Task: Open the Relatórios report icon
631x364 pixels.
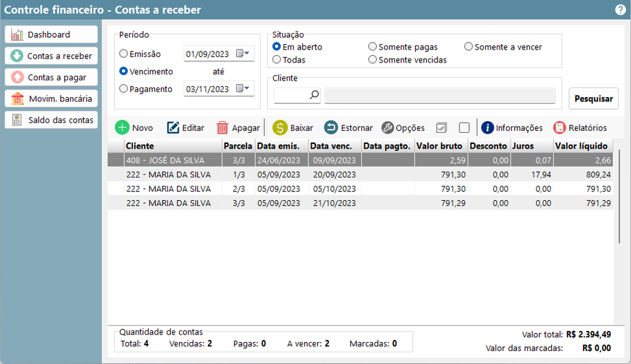Action: (559, 128)
